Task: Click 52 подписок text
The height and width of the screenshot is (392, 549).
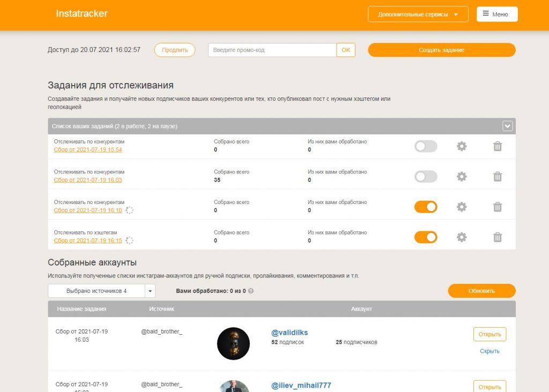Action: click(x=288, y=342)
